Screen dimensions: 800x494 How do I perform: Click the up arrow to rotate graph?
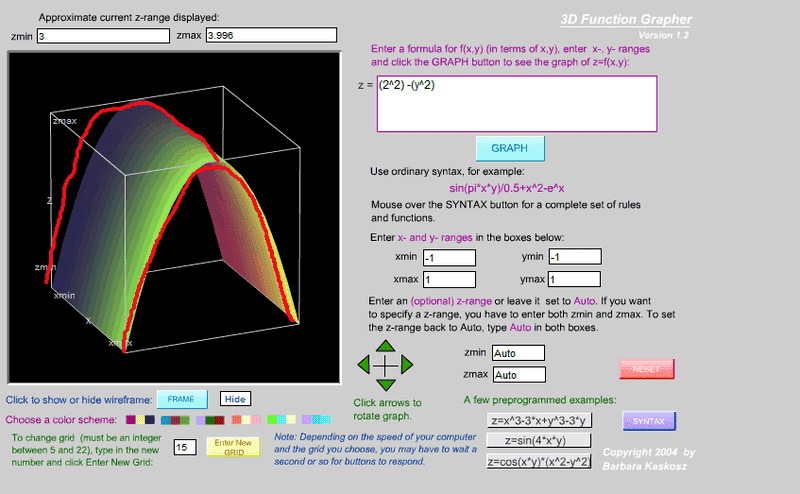point(385,345)
